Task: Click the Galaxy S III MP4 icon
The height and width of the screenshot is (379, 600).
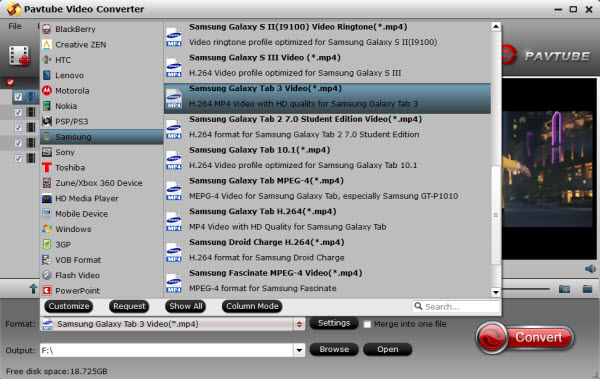Action: point(174,68)
